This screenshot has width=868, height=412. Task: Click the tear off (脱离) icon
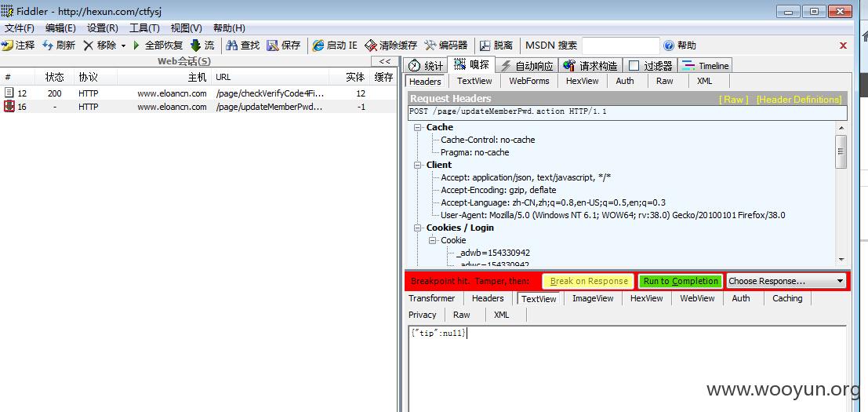coord(485,46)
